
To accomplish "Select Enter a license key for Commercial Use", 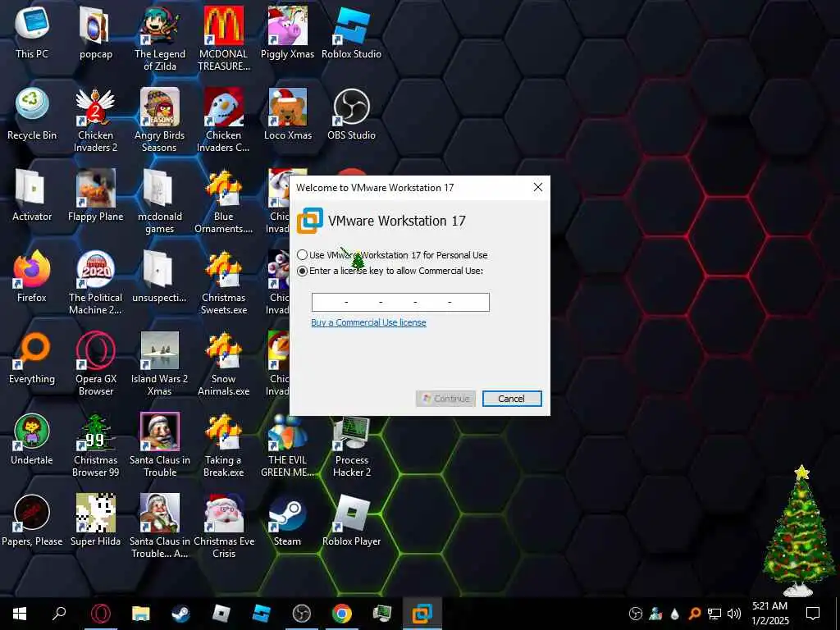I will pos(303,271).
